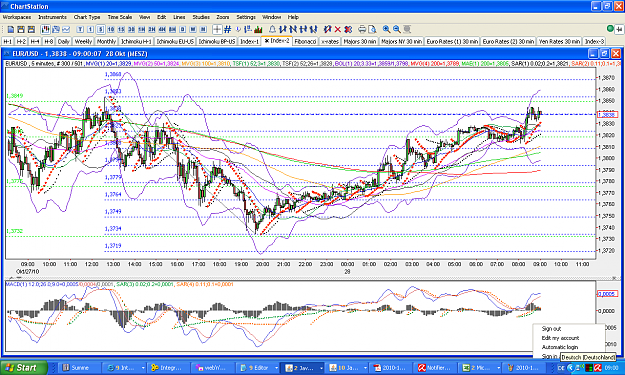Open the Settings menu

[246, 17]
